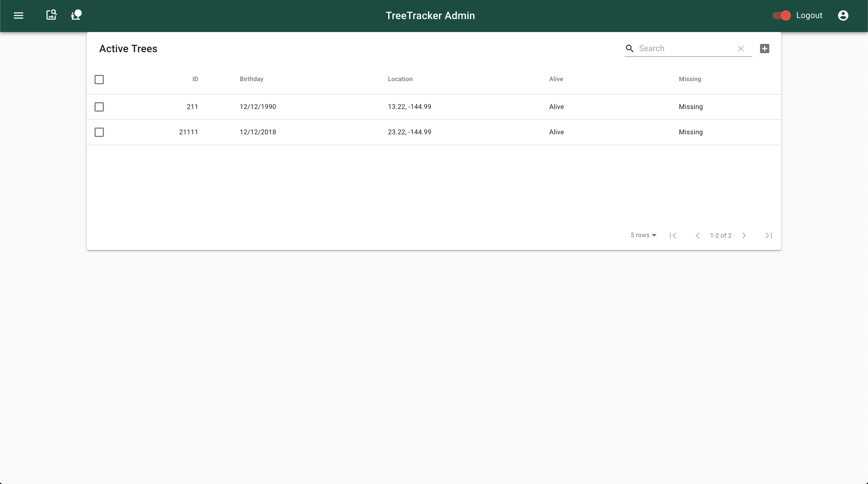Click the magnifier search icon
The image size is (868, 484).
(630, 49)
